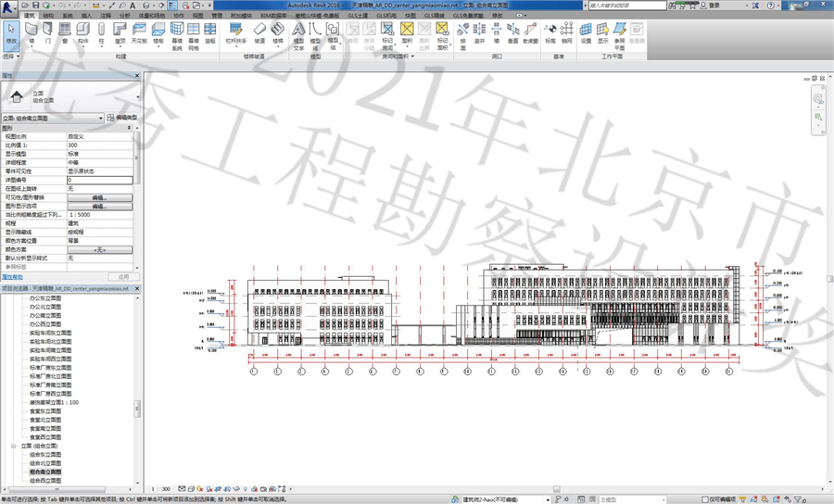
Task: Select the Curtain Grid (幕墙网格) tool
Action: pyautogui.click(x=194, y=35)
